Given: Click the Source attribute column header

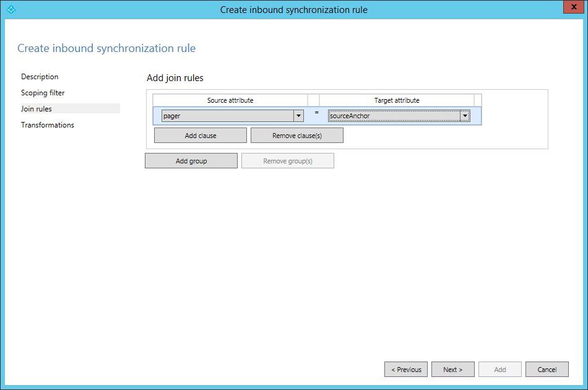Looking at the screenshot, I should tap(230, 100).
